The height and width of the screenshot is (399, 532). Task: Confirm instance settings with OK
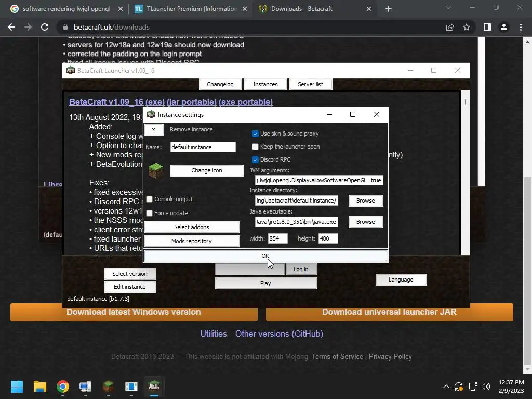(x=265, y=256)
